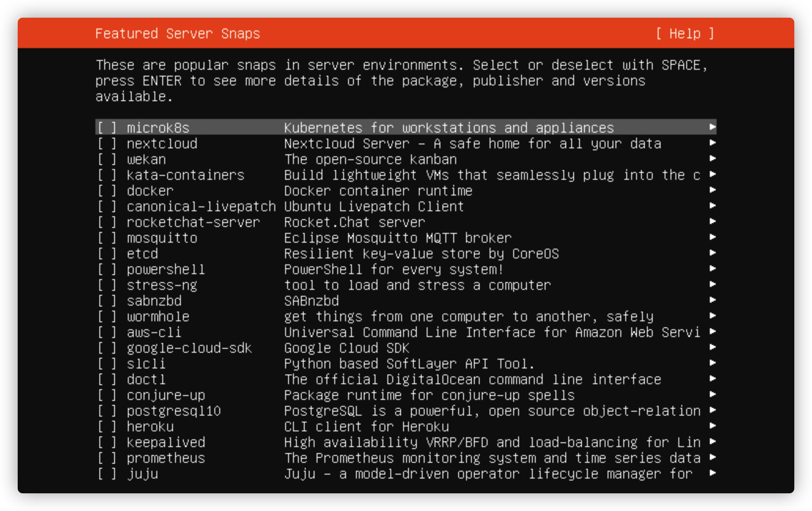Click the 'Featured Server Snaps' title

click(x=177, y=33)
